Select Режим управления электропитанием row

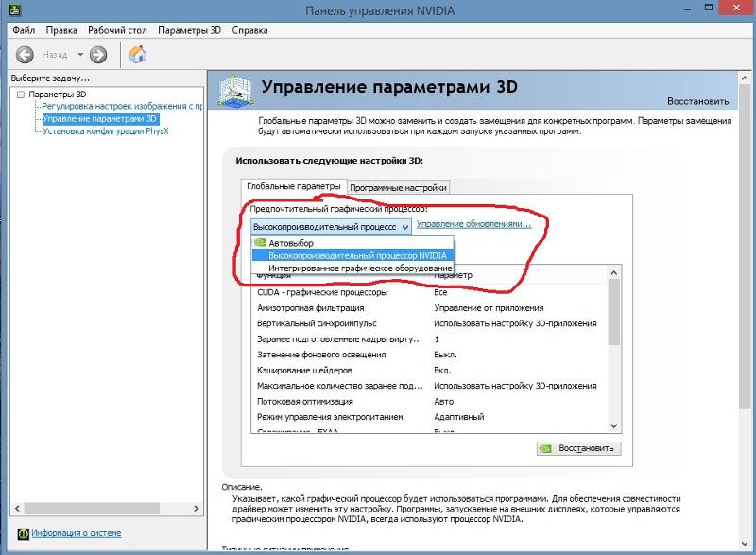429,417
